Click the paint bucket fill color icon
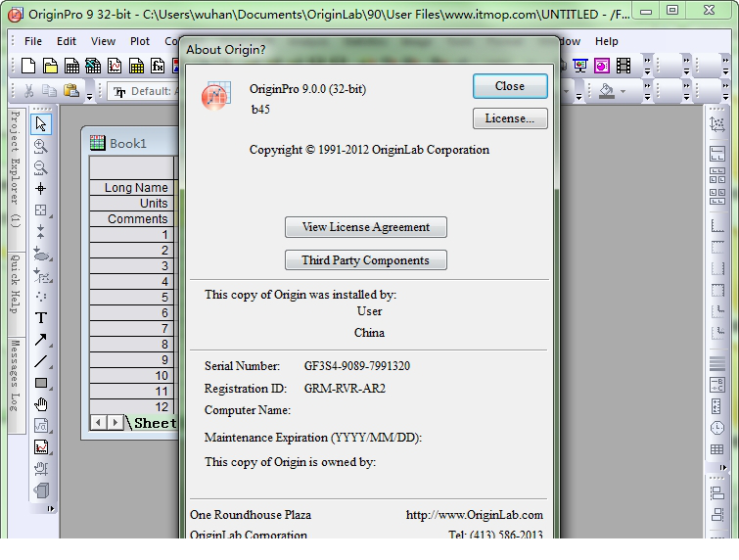This screenshot has width=739, height=560. click(607, 90)
